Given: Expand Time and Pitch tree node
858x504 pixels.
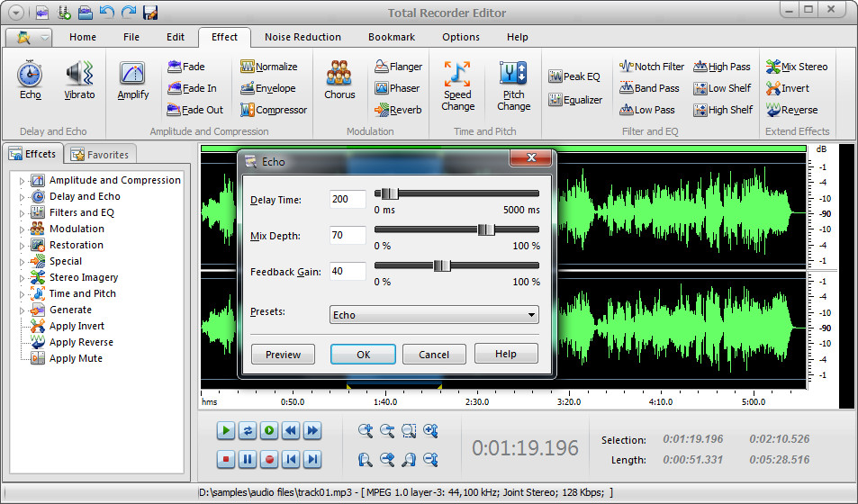Looking at the screenshot, I should click(x=22, y=294).
